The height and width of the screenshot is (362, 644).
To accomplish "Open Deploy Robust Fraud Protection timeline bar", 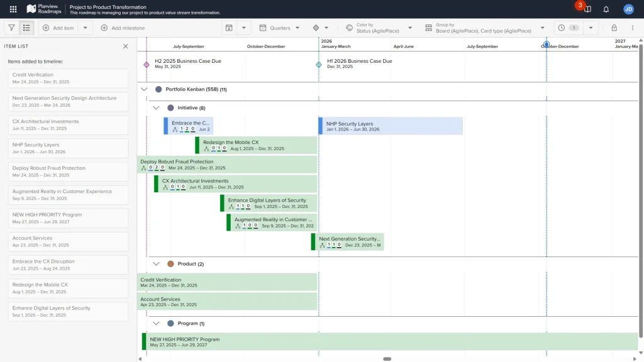I will tap(227, 165).
